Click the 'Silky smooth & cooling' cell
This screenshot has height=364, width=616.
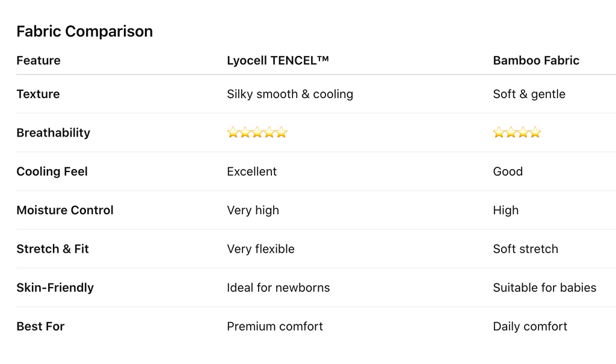click(x=290, y=94)
